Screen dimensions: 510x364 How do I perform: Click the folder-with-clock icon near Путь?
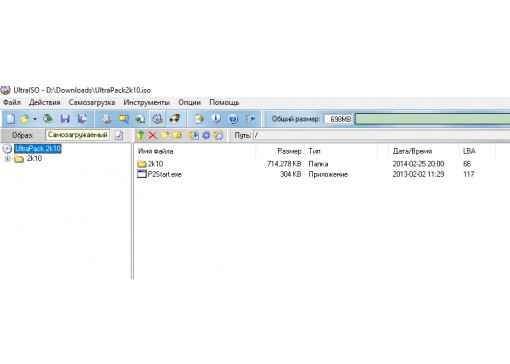[x=219, y=135]
